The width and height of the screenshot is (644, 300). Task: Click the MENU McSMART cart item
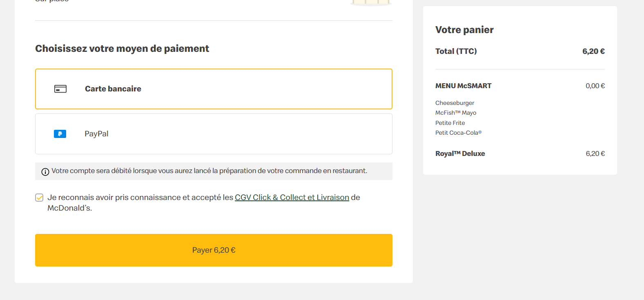click(464, 86)
